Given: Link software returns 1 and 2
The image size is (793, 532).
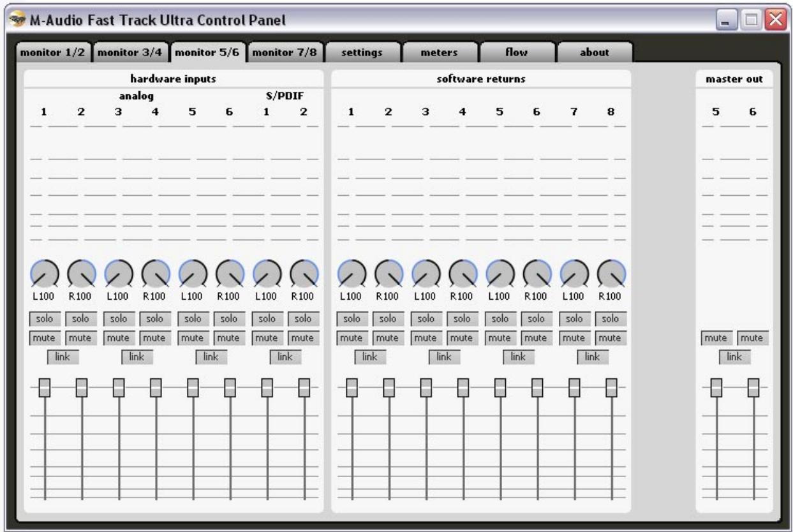Looking at the screenshot, I should point(370,357).
